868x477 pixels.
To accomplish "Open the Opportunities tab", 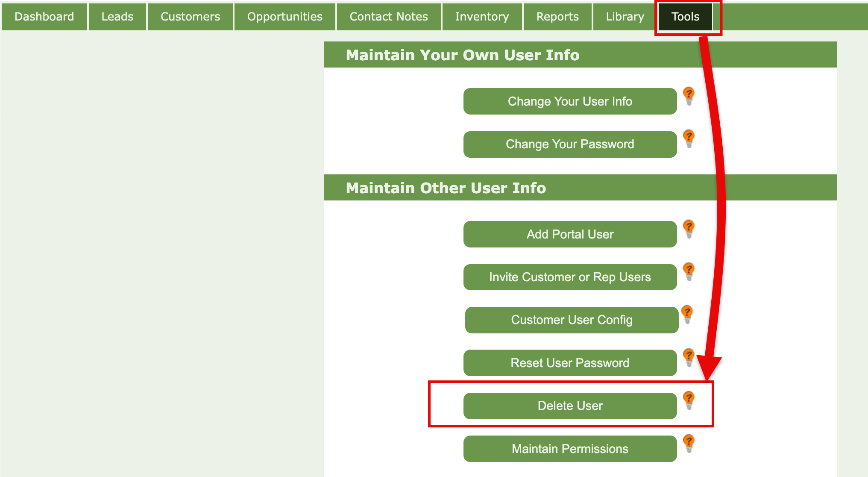I will 285,17.
